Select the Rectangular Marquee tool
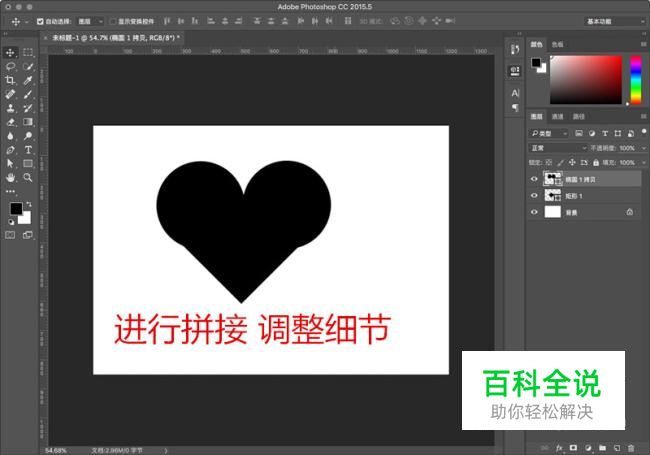The image size is (650, 455). [x=28, y=53]
